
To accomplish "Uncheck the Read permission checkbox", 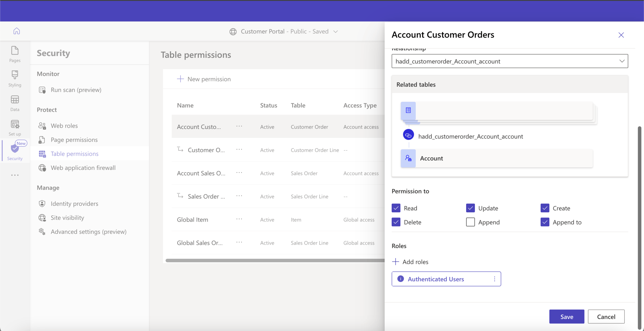I will (x=396, y=208).
